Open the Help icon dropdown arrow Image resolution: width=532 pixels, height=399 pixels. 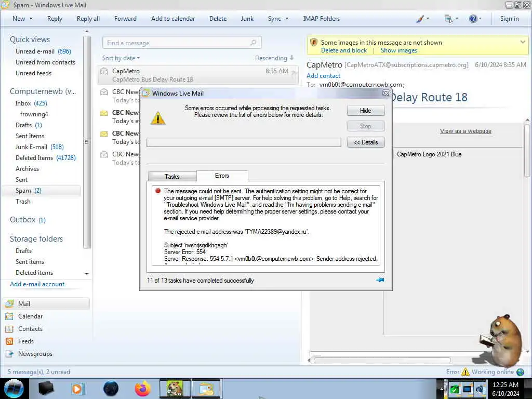[x=480, y=19]
